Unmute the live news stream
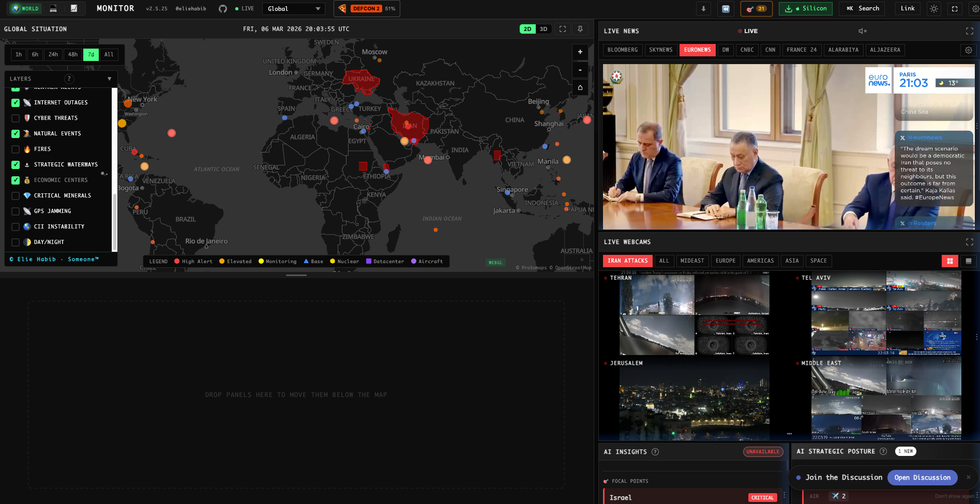 coord(862,31)
